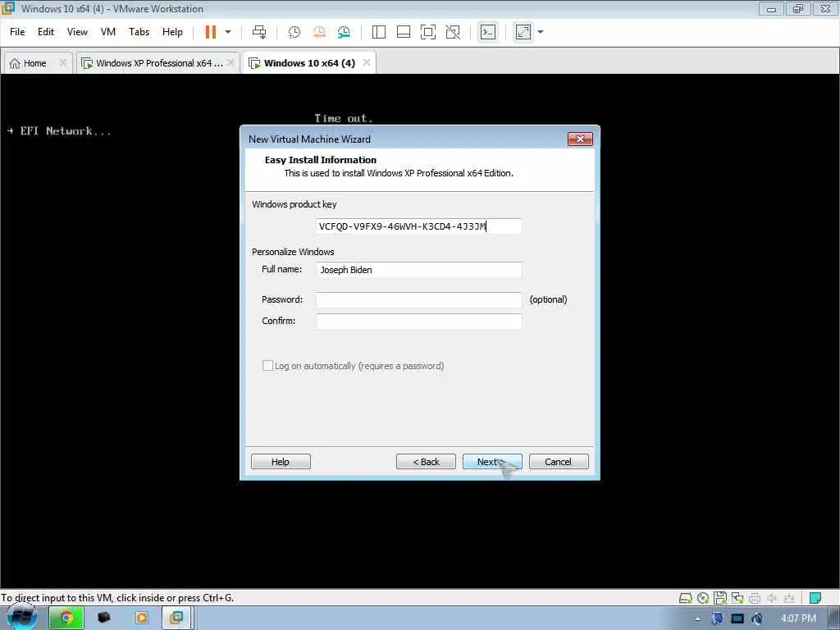Click the stretch guest view icon

[523, 32]
